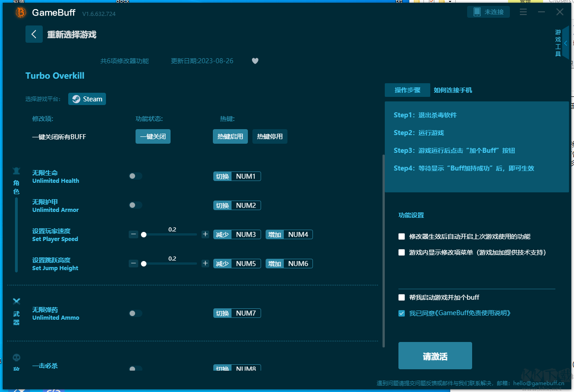Image resolution: width=574 pixels, height=392 pixels.
Task: Disable hotkeys with 热键停用
Action: tap(270, 136)
